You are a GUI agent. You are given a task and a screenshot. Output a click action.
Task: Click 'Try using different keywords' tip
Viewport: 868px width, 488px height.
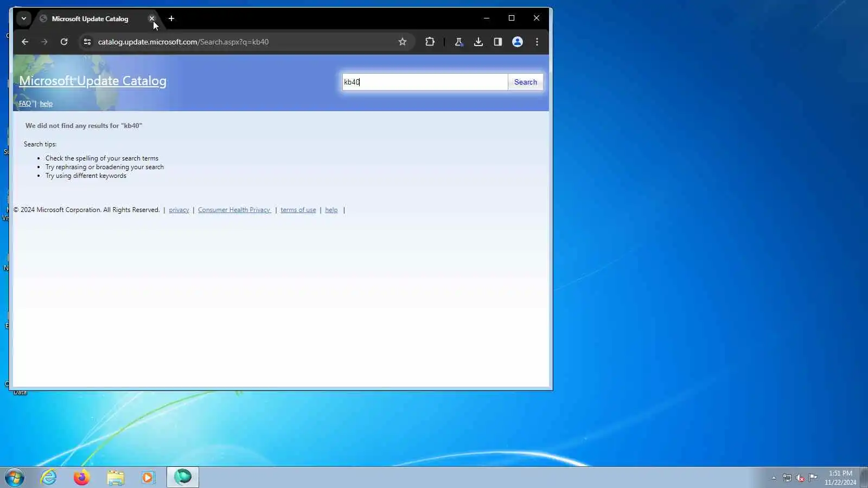point(86,176)
